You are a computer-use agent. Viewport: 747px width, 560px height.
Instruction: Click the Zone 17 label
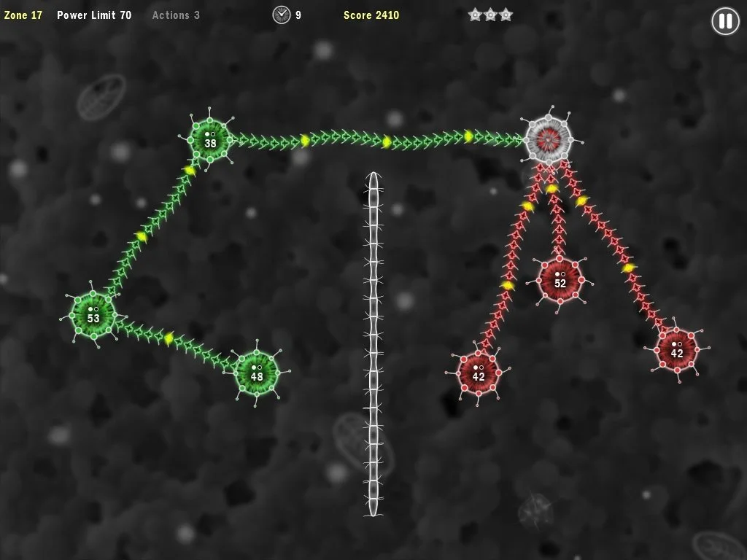tap(23, 15)
